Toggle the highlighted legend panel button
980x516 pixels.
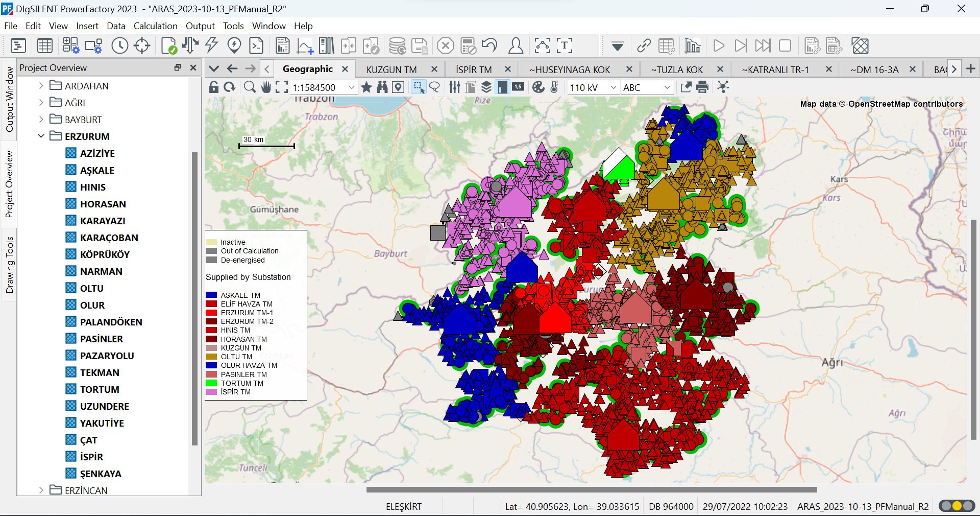pyautogui.click(x=503, y=87)
